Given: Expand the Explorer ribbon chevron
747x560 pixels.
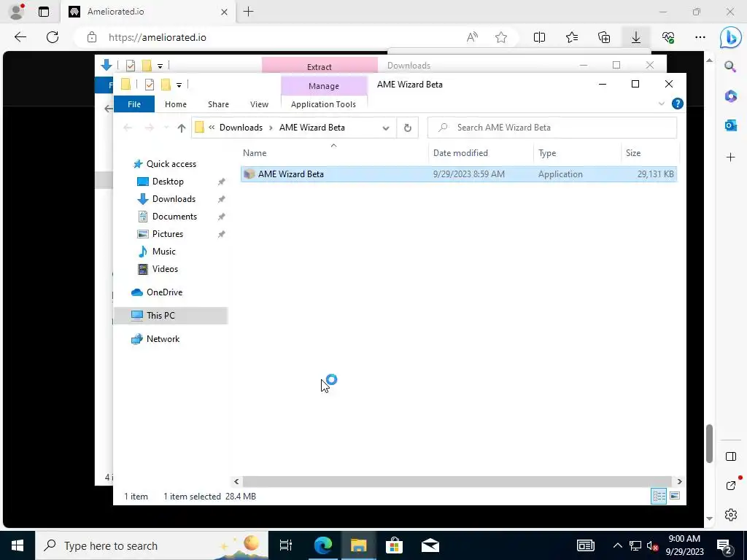Looking at the screenshot, I should click(x=661, y=104).
